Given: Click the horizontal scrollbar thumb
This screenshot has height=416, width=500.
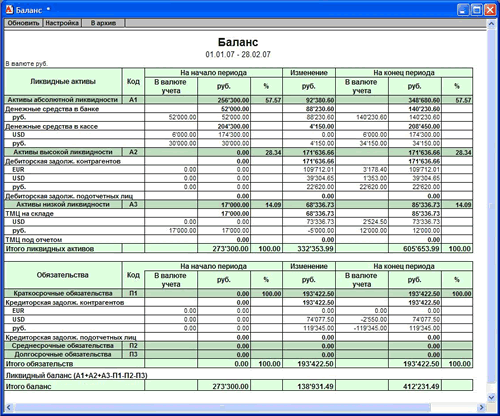Looking at the screenshot, I should 222,407.
